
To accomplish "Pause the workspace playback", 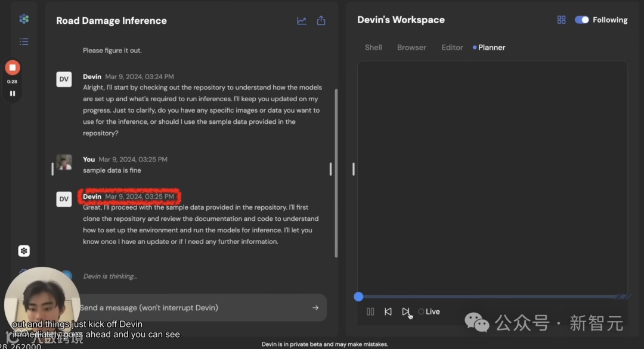I will [370, 311].
